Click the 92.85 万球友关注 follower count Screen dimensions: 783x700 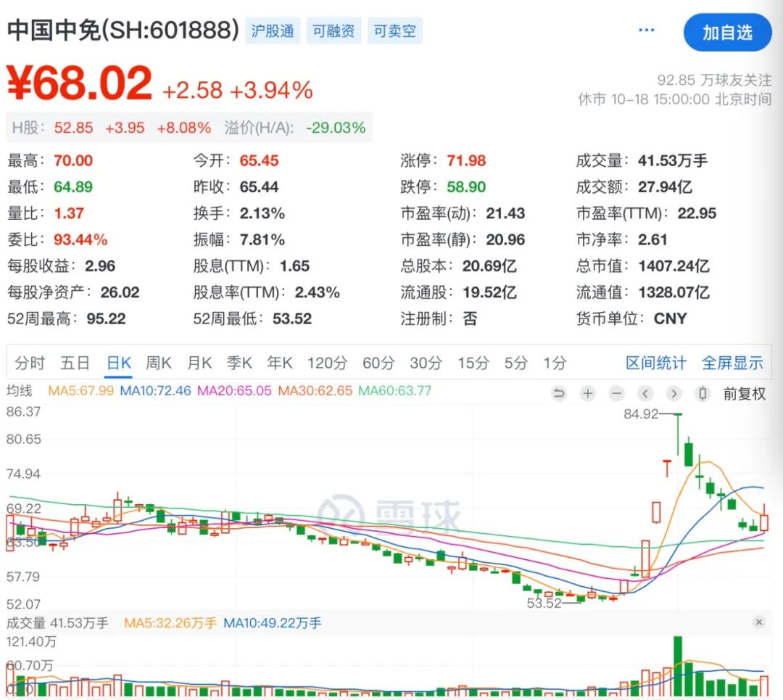pos(714,80)
